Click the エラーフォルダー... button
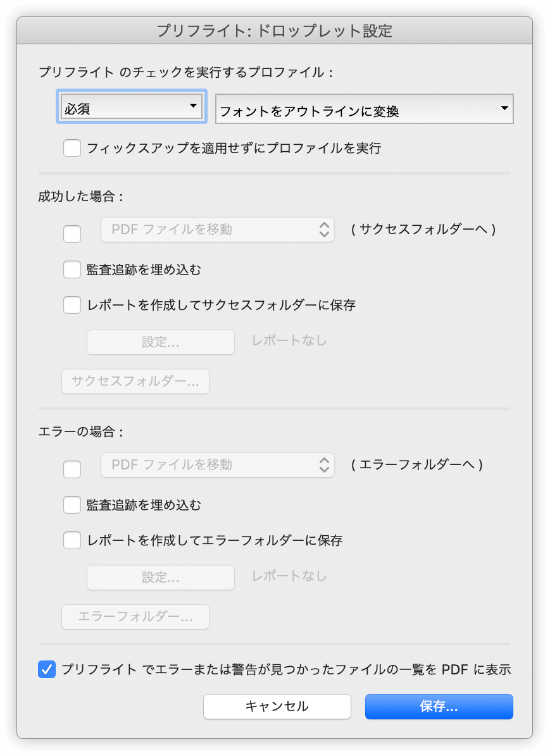This screenshot has height=756, width=550. click(x=135, y=617)
